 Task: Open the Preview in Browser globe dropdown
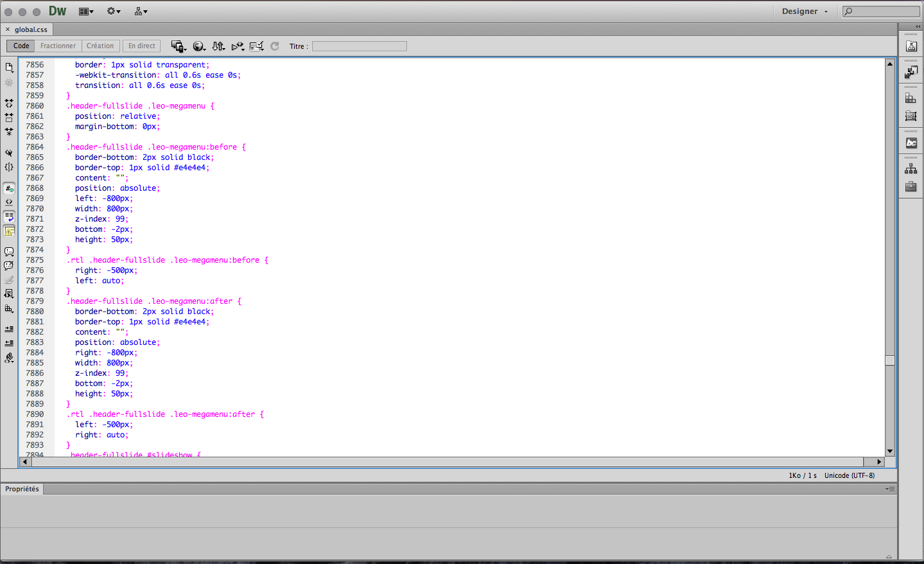pos(199,46)
